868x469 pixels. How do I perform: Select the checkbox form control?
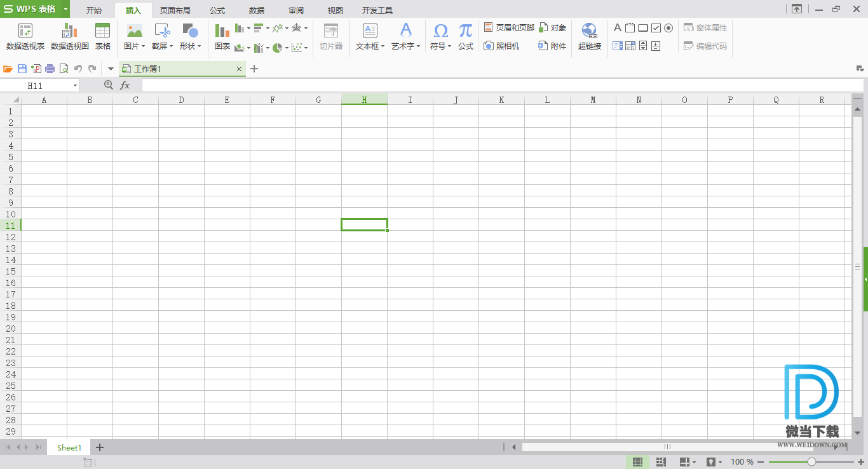tap(656, 28)
